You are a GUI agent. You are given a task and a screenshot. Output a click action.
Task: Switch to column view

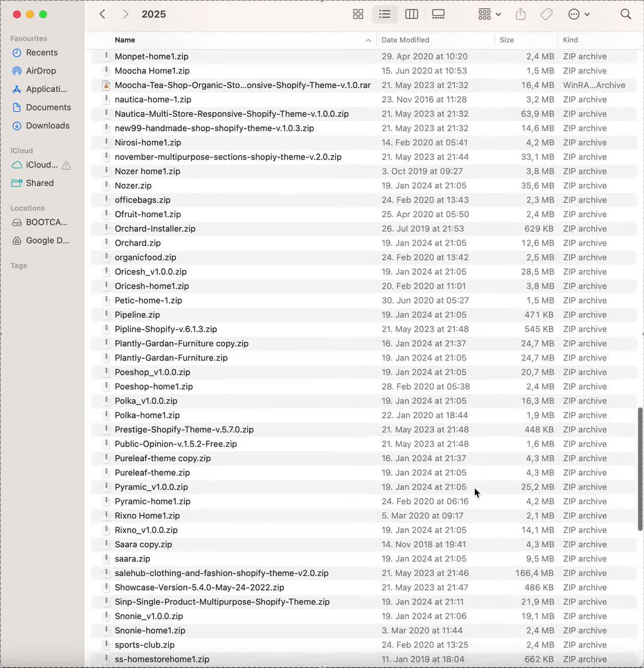412,14
